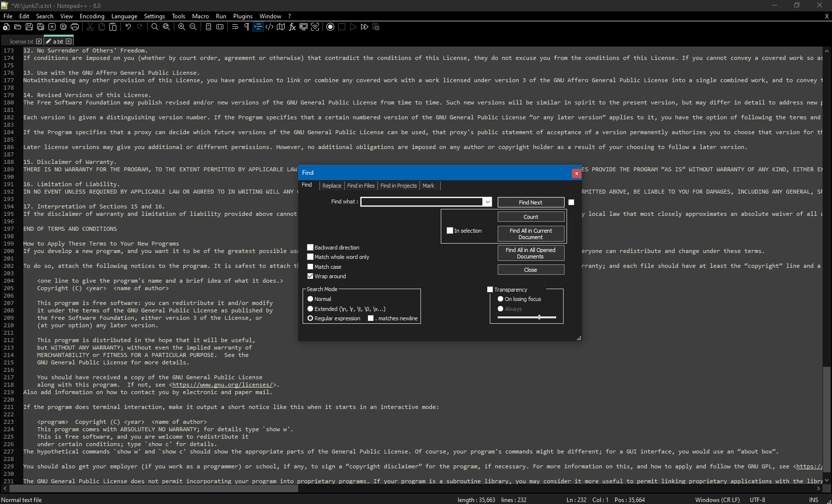Show all characters with pilcrow icon
The image size is (832, 504).
click(x=247, y=27)
